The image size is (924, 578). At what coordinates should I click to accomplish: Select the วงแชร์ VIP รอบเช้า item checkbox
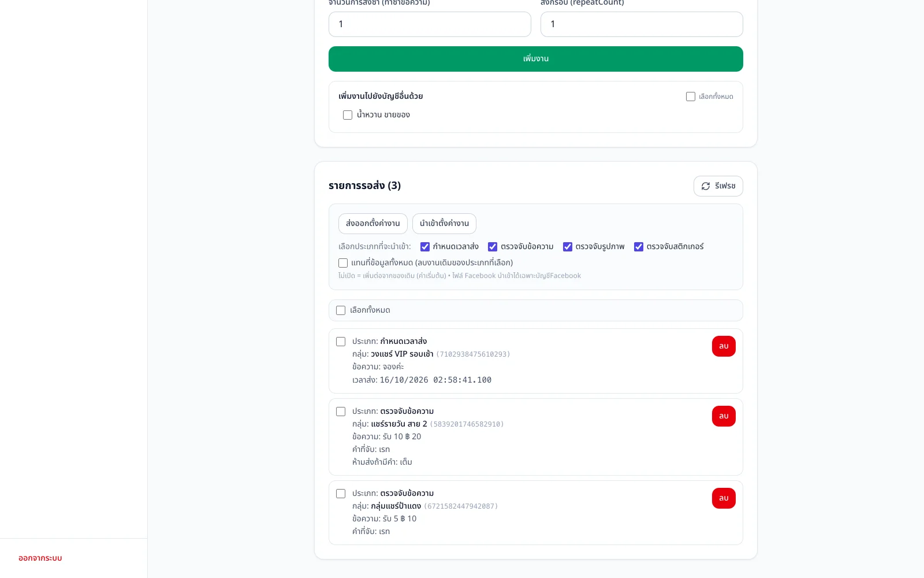pyautogui.click(x=341, y=342)
